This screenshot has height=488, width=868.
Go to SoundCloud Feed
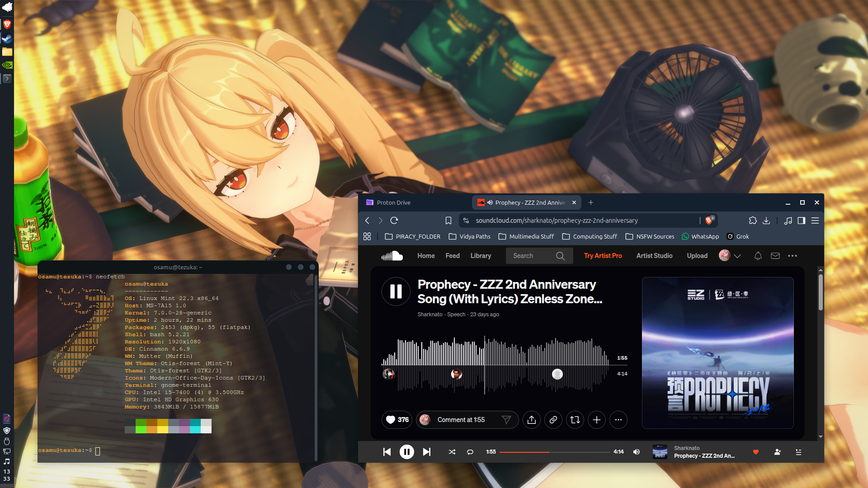pyautogui.click(x=453, y=256)
